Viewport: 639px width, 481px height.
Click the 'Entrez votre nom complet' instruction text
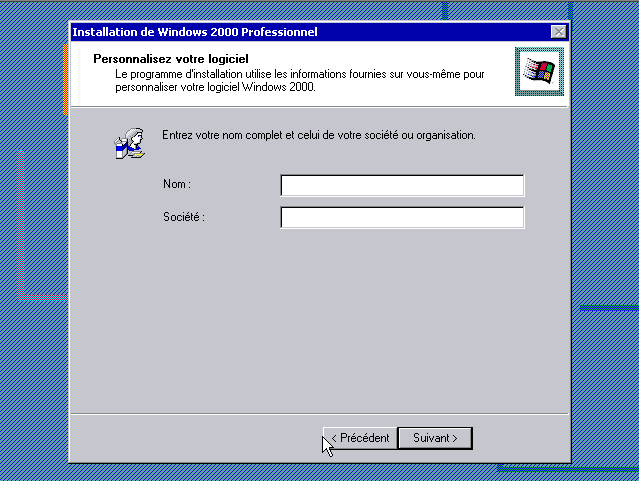tap(319, 135)
